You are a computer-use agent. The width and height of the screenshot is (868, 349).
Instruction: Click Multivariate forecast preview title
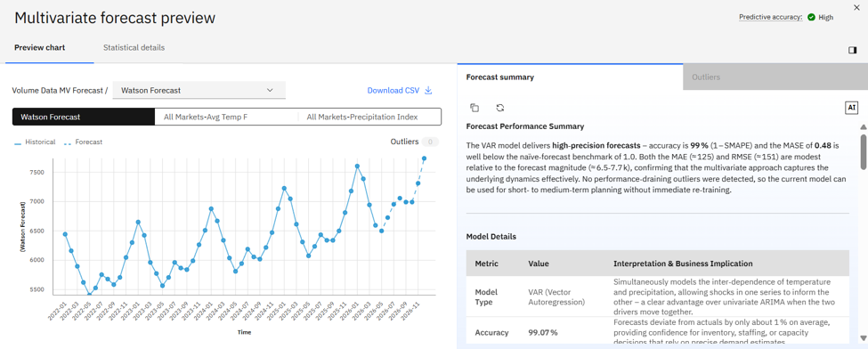[x=115, y=18]
